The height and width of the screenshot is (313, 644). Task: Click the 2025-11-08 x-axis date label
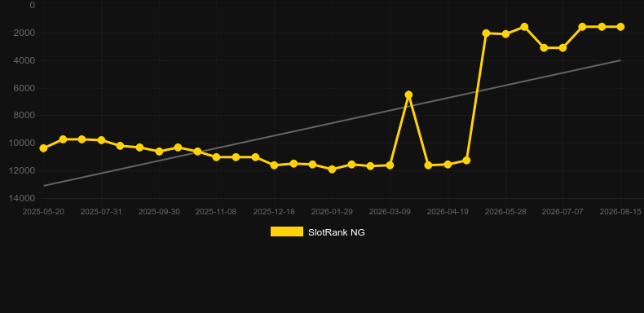tap(216, 212)
